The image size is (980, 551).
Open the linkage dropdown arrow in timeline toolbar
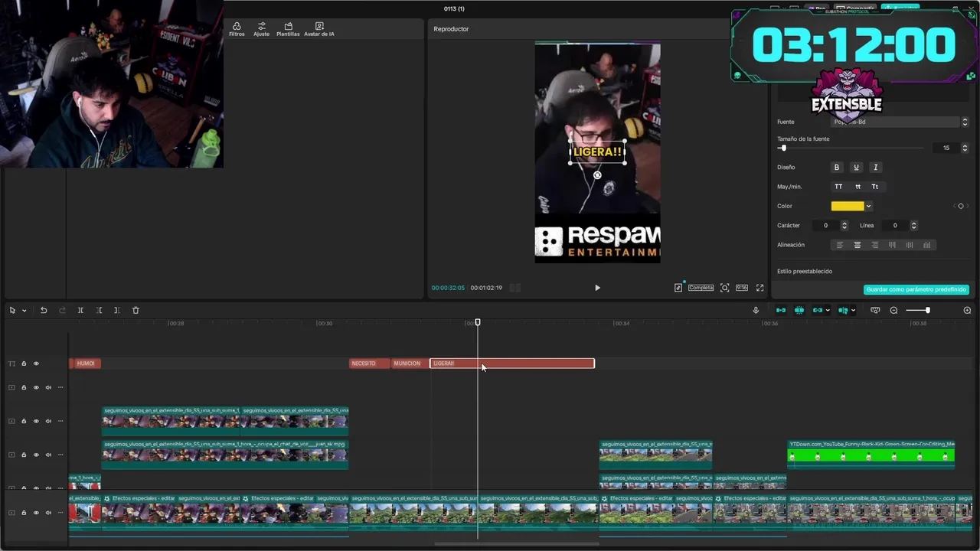click(828, 310)
